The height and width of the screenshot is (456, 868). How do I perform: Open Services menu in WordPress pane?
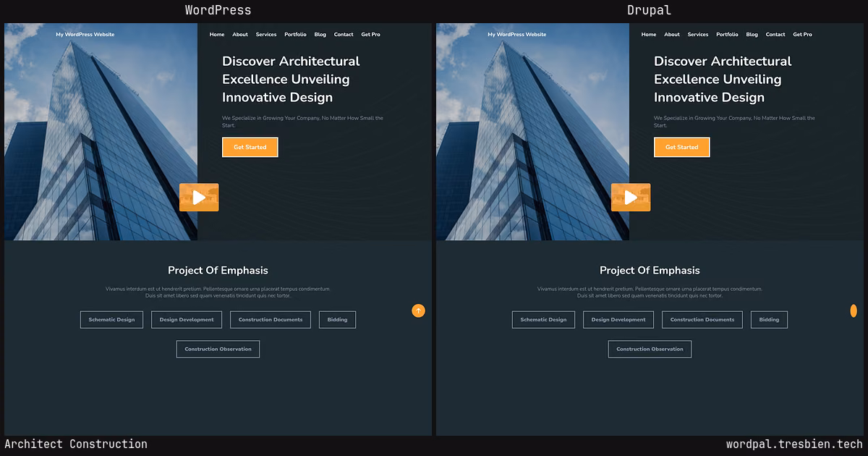tap(266, 35)
